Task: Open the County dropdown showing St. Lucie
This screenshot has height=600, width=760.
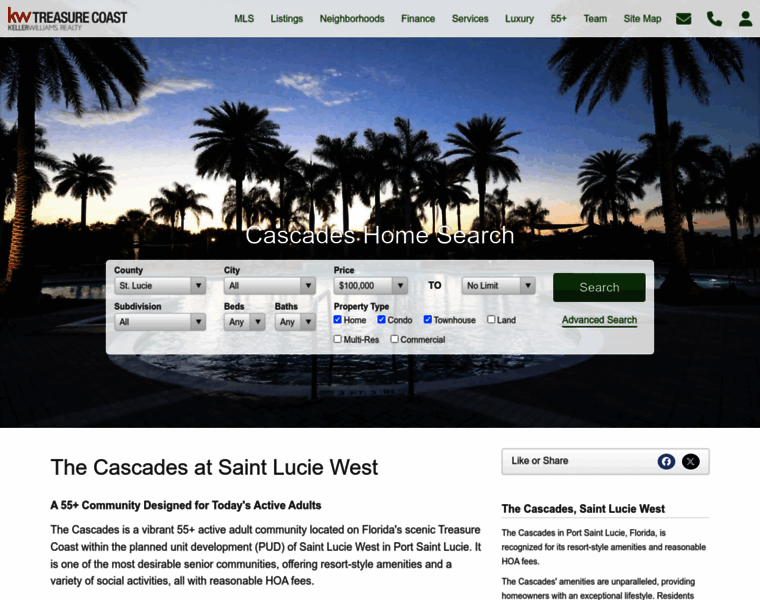Action: pos(160,285)
